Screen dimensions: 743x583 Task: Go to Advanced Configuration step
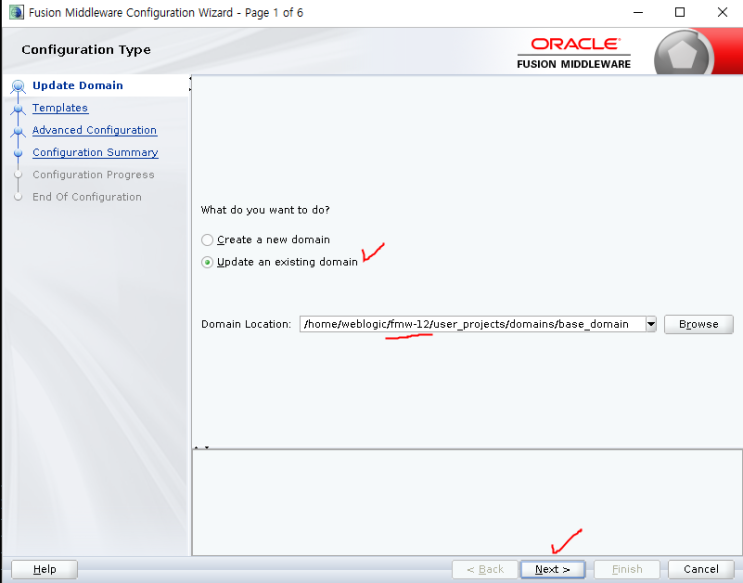[95, 130]
